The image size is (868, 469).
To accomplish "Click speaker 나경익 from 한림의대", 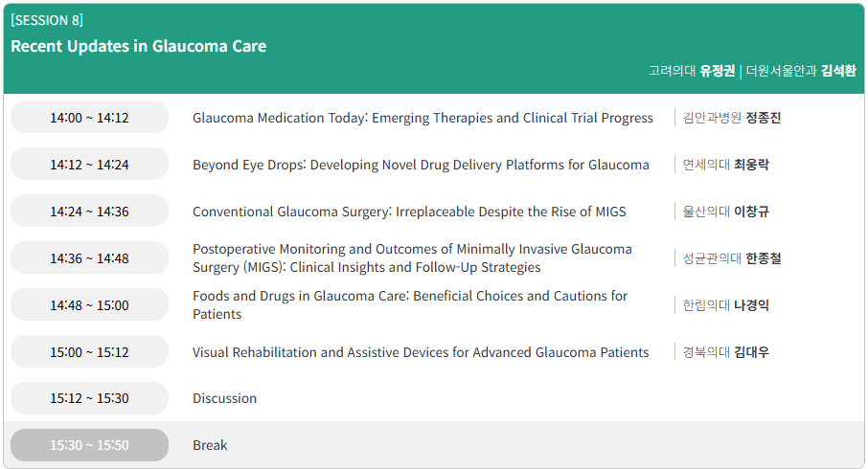I will coord(751,305).
